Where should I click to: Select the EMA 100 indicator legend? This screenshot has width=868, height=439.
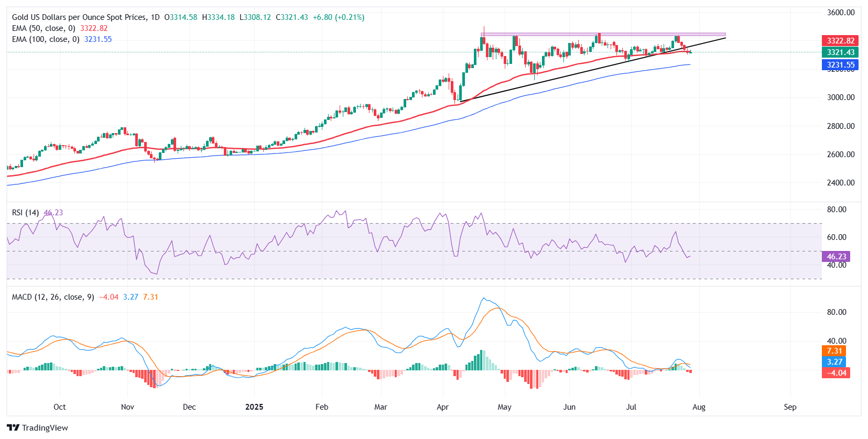(46, 39)
